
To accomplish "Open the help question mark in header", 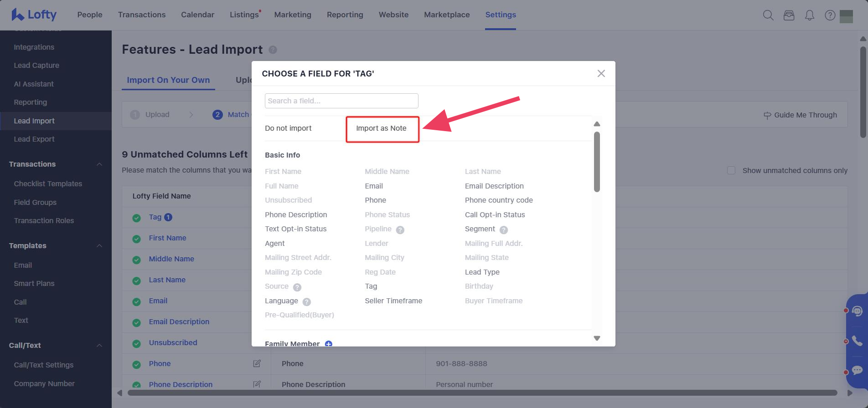I will pyautogui.click(x=830, y=15).
